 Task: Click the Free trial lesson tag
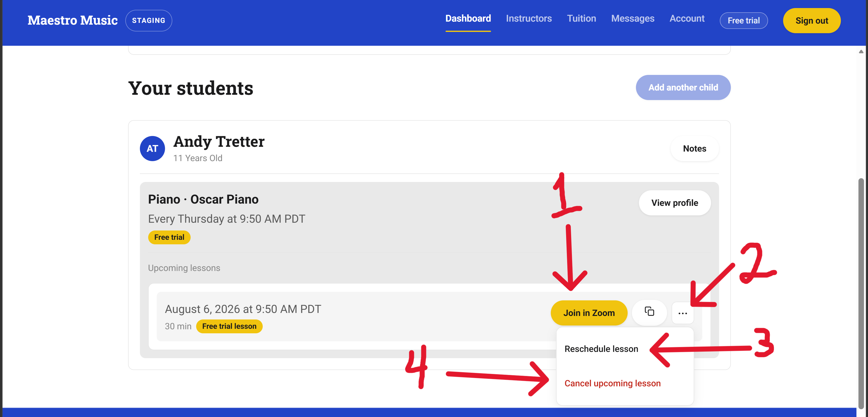click(x=229, y=326)
